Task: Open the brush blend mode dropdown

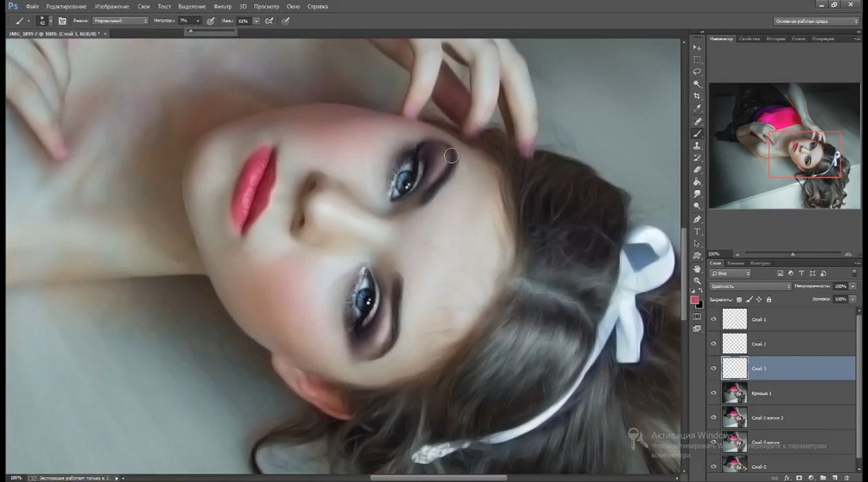Action: [x=120, y=21]
